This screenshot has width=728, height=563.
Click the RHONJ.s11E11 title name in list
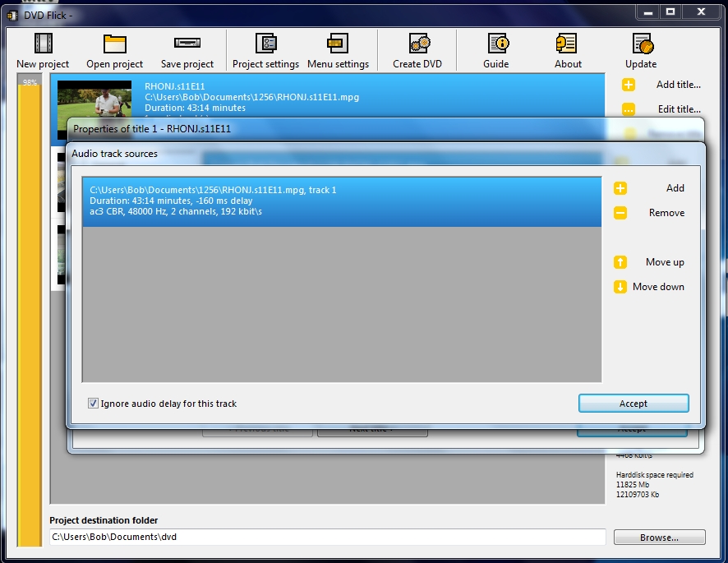(x=174, y=86)
